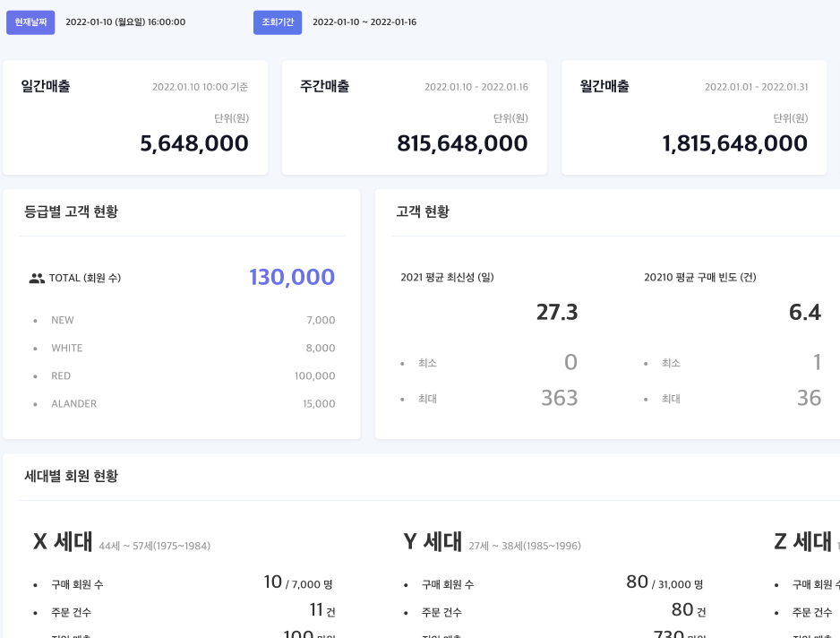Image resolution: width=840 pixels, height=638 pixels.
Task: Click the recency maximum value 363
Action: tap(560, 398)
